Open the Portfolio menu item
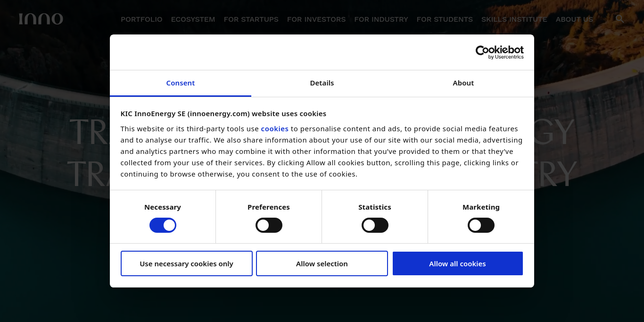Viewport: 644px width, 322px height. pos(141,19)
